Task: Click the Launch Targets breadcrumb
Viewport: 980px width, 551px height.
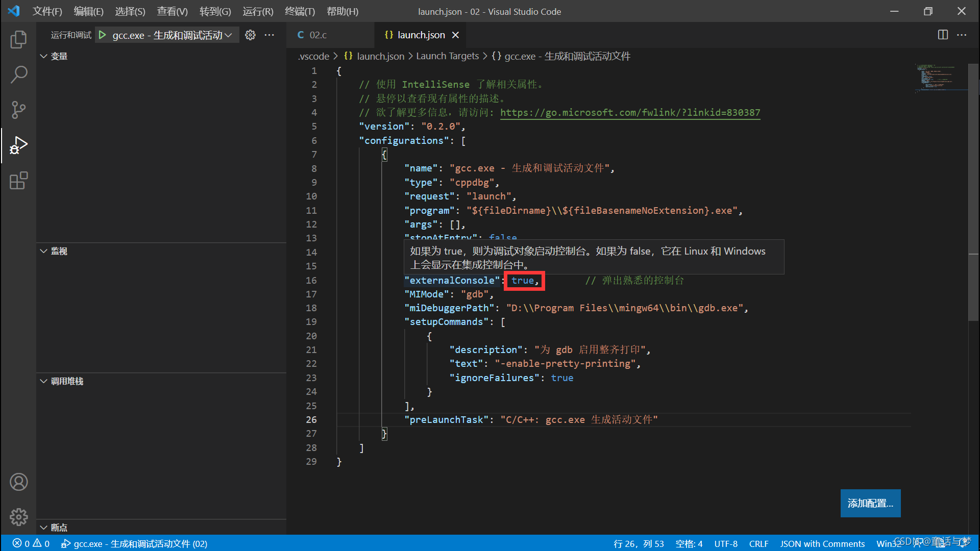Action: (447, 56)
